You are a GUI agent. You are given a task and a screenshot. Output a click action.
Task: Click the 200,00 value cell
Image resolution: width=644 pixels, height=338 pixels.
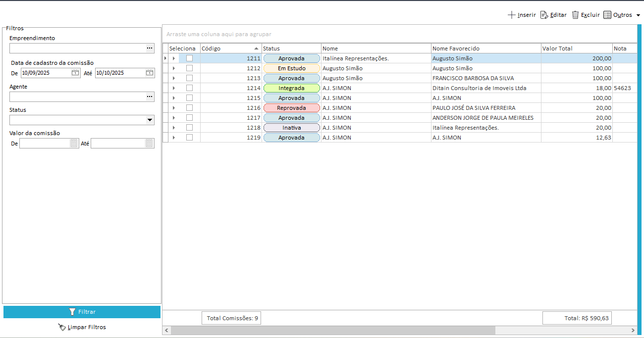click(577, 58)
